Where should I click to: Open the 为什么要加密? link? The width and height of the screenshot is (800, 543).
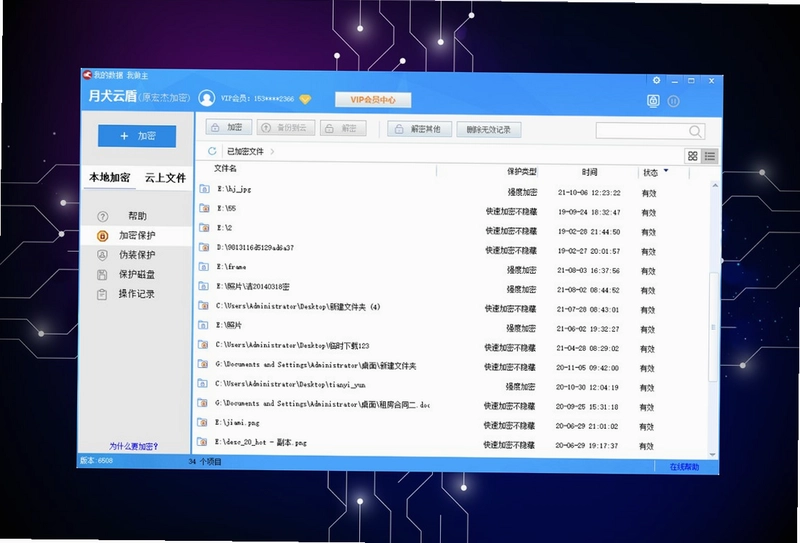pyautogui.click(x=134, y=446)
